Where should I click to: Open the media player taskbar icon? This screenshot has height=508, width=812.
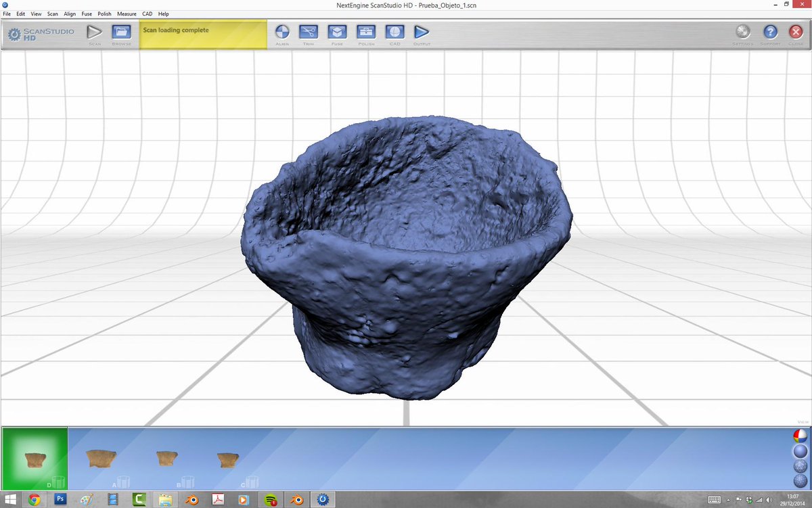coord(244,500)
